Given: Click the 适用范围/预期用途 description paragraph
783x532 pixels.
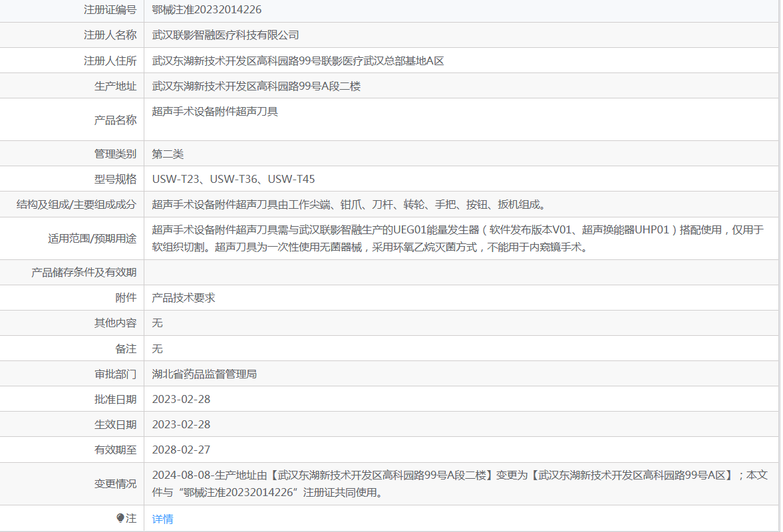Looking at the screenshot, I should tap(458, 239).
